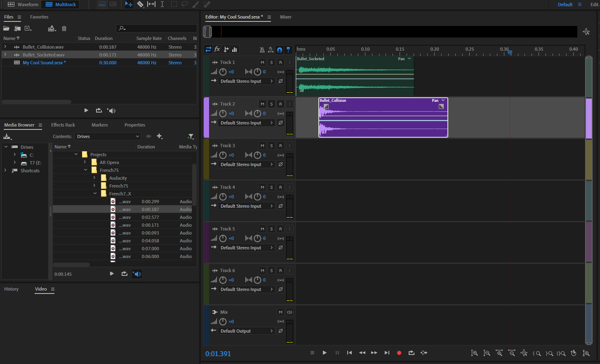Image resolution: width=600 pixels, height=364 pixels.
Task: Click Insert into Multitrack icon
Action: 52,28
